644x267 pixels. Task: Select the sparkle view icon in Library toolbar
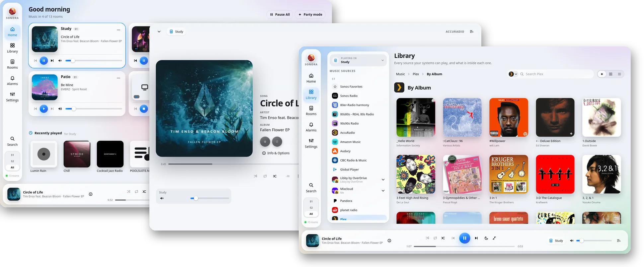point(602,74)
